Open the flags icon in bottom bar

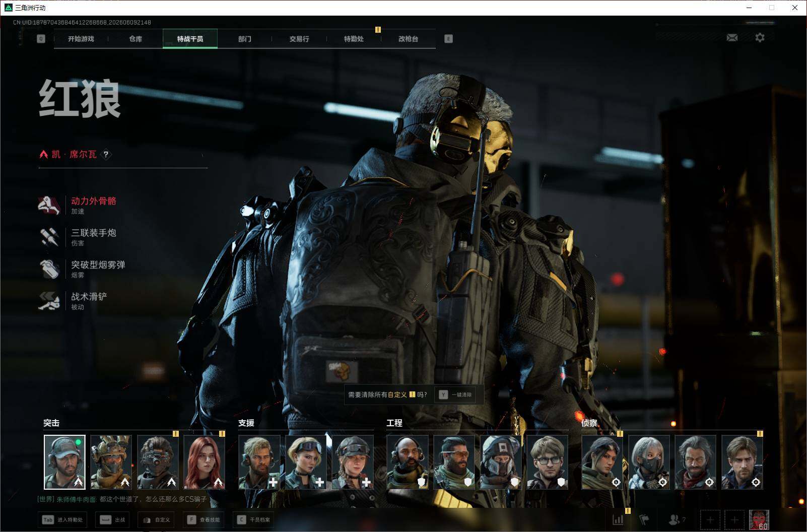(644, 519)
